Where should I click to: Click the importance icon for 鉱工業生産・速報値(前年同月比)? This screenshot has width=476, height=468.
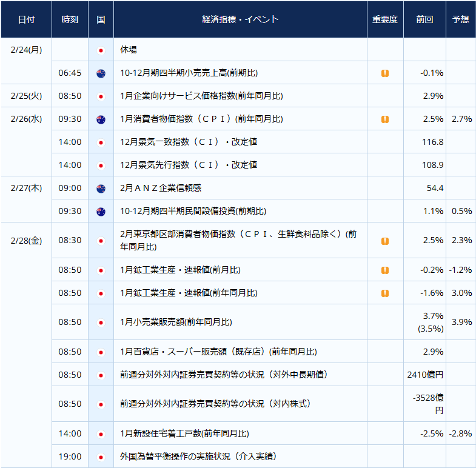(x=385, y=293)
